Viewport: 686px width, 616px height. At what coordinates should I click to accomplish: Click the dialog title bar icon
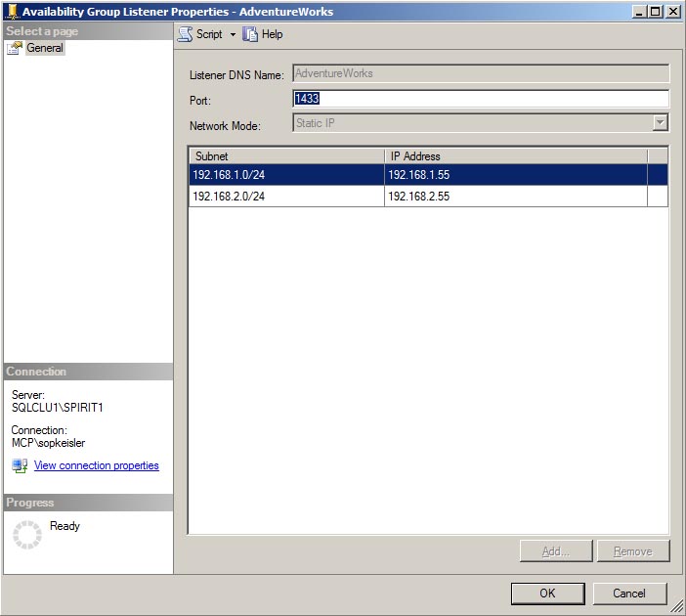pos(11,12)
